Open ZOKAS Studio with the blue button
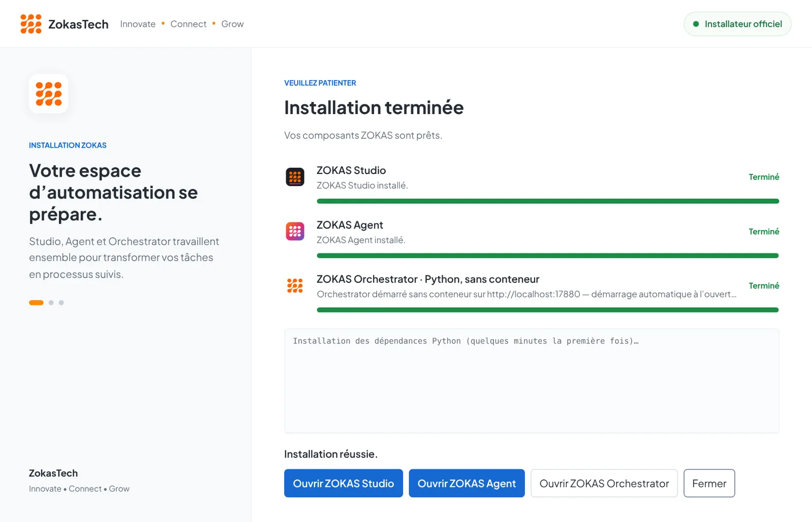 tap(344, 483)
